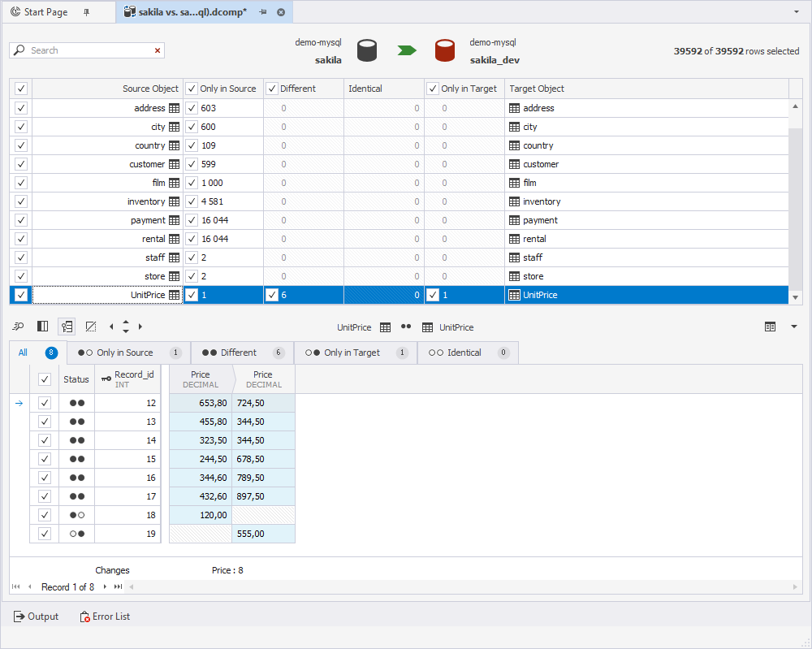812x649 pixels.
Task: Open the Output panel
Action: [x=36, y=617]
